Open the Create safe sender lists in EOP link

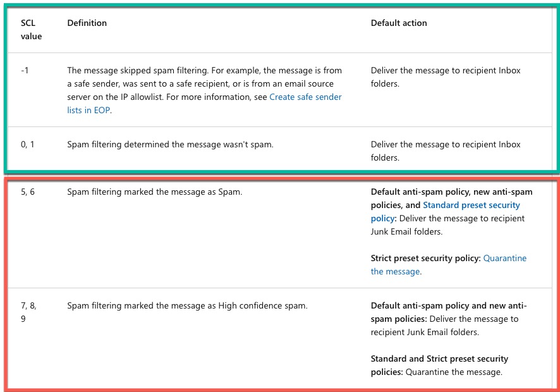pyautogui.click(x=306, y=97)
